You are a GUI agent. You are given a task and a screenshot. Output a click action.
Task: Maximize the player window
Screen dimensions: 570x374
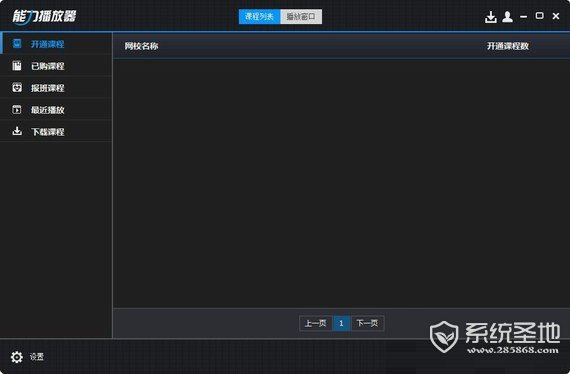point(539,16)
